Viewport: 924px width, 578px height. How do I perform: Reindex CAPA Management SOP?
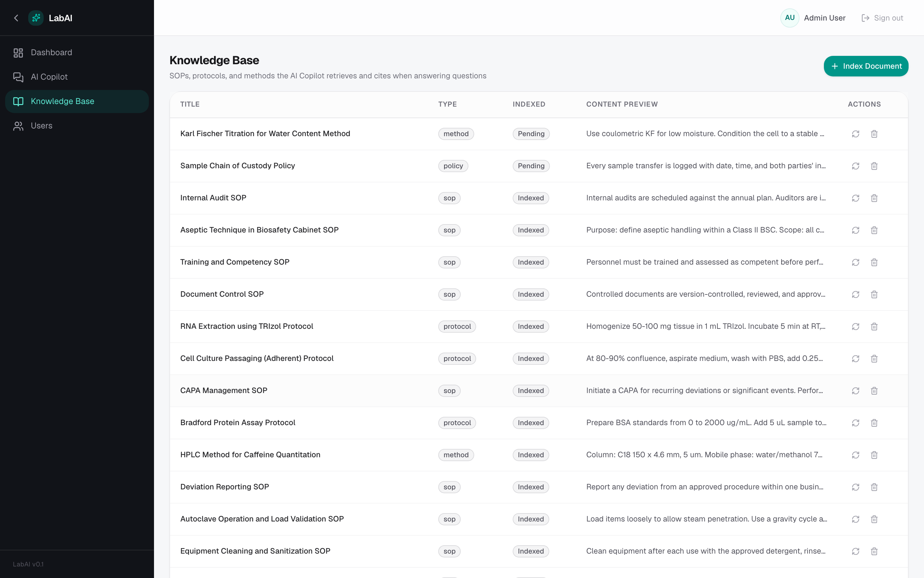click(x=855, y=391)
